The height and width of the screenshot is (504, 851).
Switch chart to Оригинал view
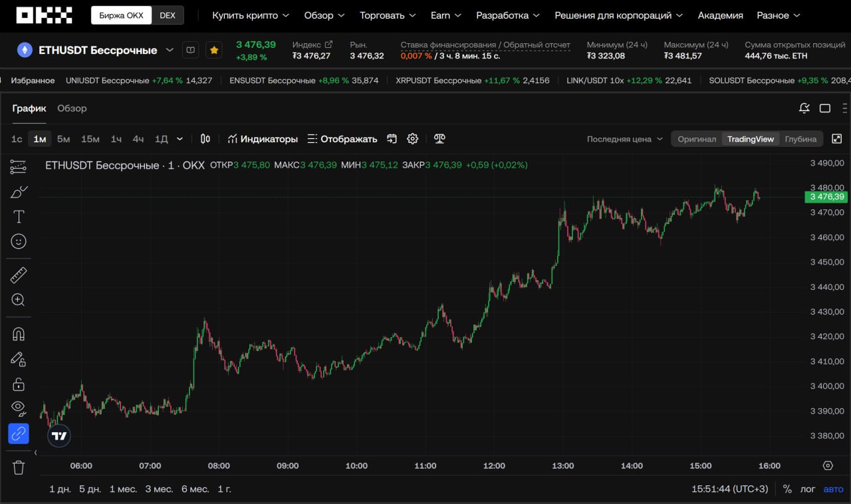(x=697, y=139)
